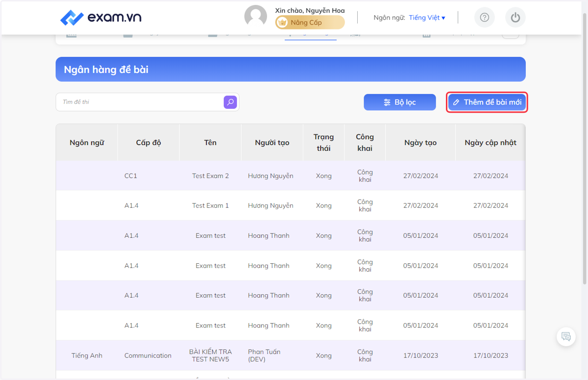588x380 pixels.
Task: Click the Cấp độ column header
Action: (148, 143)
